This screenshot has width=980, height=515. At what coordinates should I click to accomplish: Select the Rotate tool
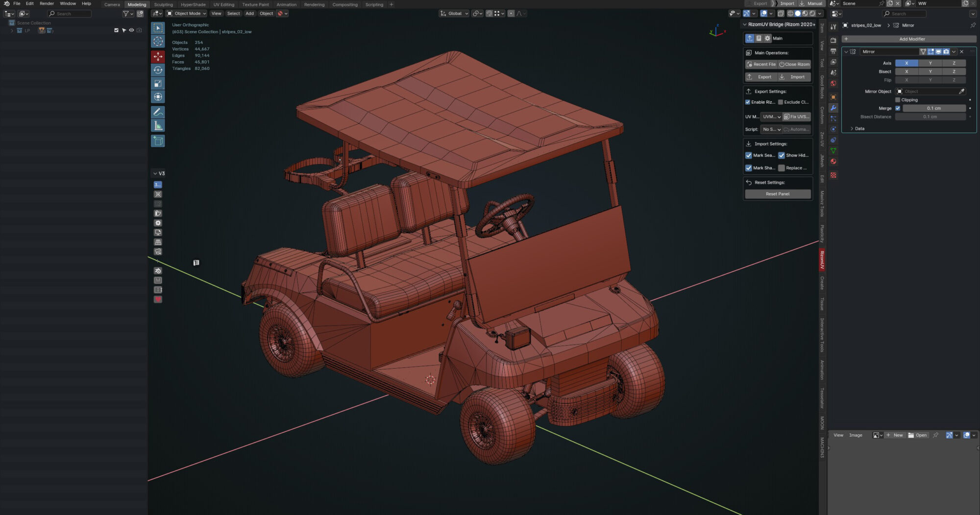[158, 70]
